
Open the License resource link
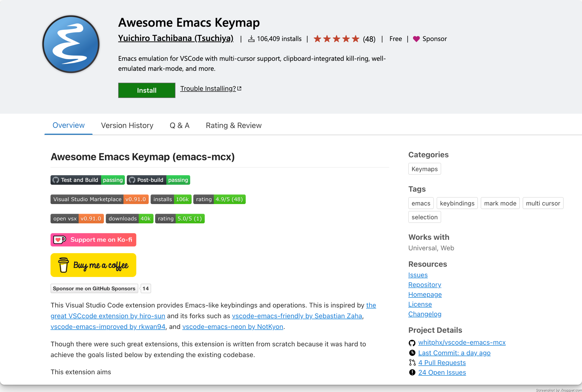click(x=420, y=304)
